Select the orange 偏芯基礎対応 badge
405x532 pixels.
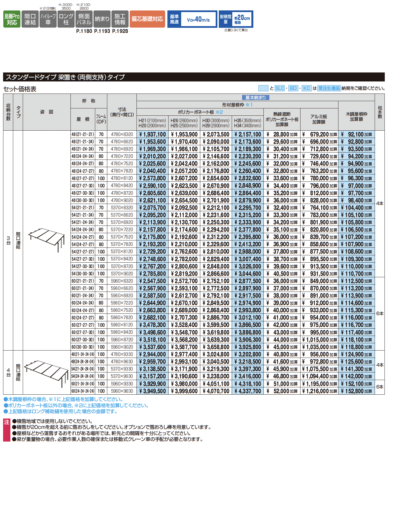[147, 19]
